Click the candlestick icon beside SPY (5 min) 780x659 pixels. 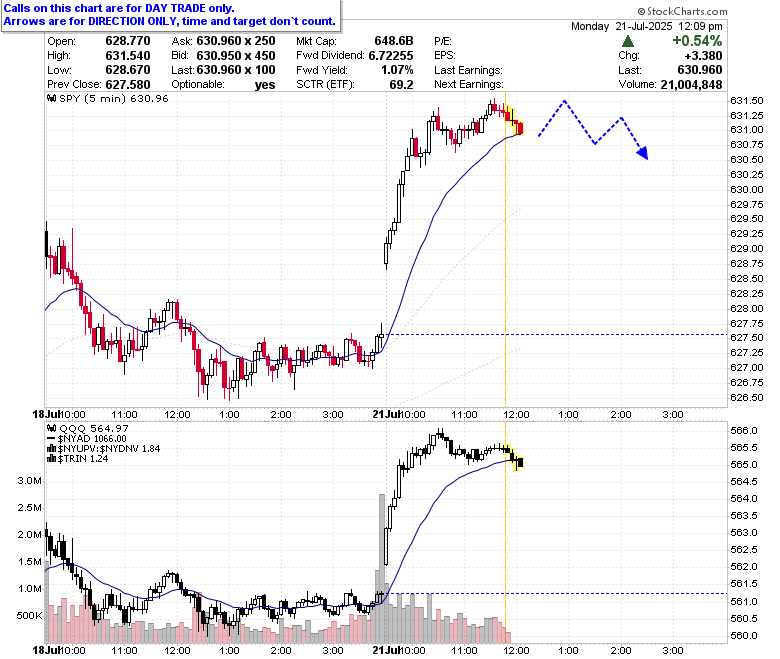(x=52, y=98)
